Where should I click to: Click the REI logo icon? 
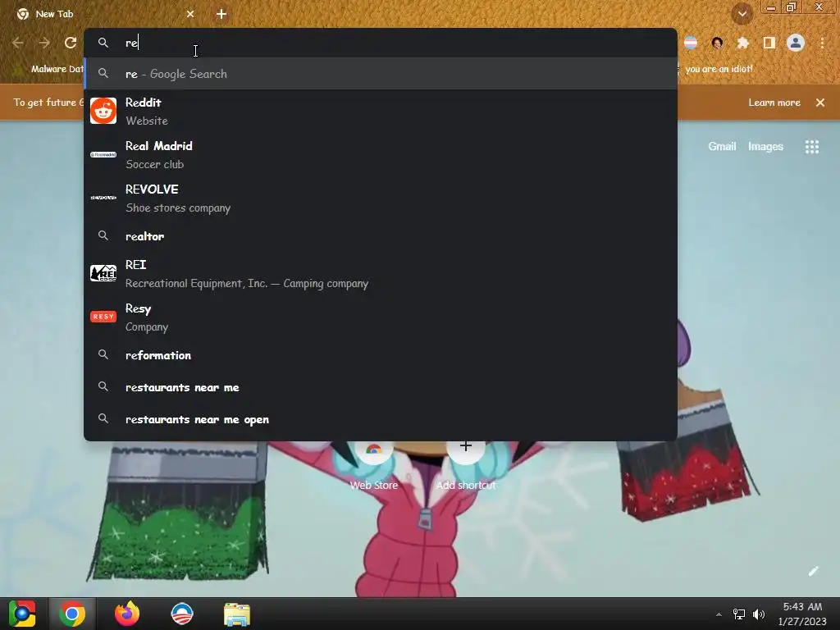click(103, 273)
